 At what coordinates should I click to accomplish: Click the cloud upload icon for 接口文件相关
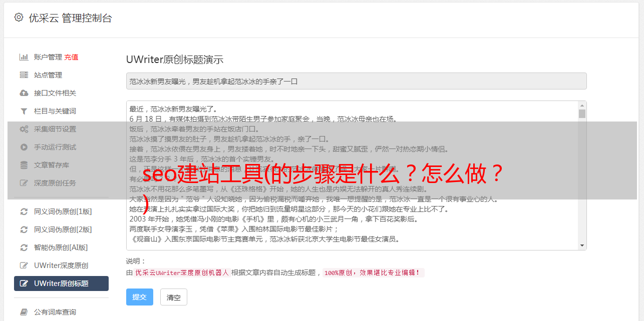(x=24, y=93)
